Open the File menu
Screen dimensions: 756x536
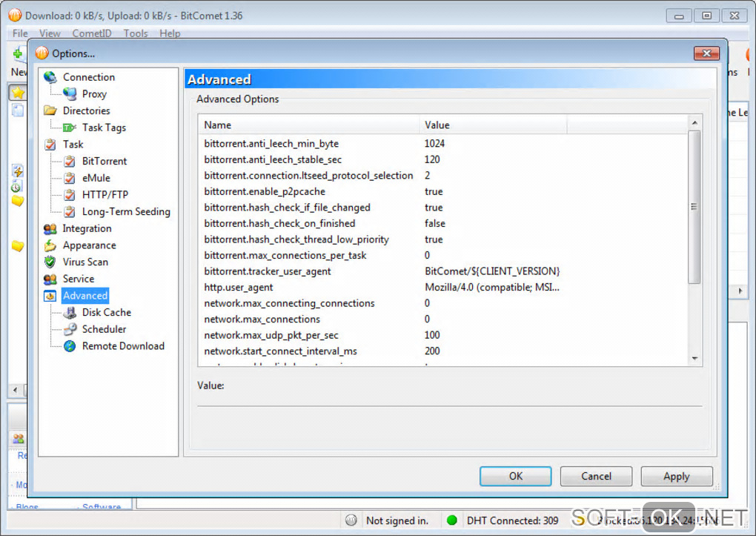[x=20, y=33]
